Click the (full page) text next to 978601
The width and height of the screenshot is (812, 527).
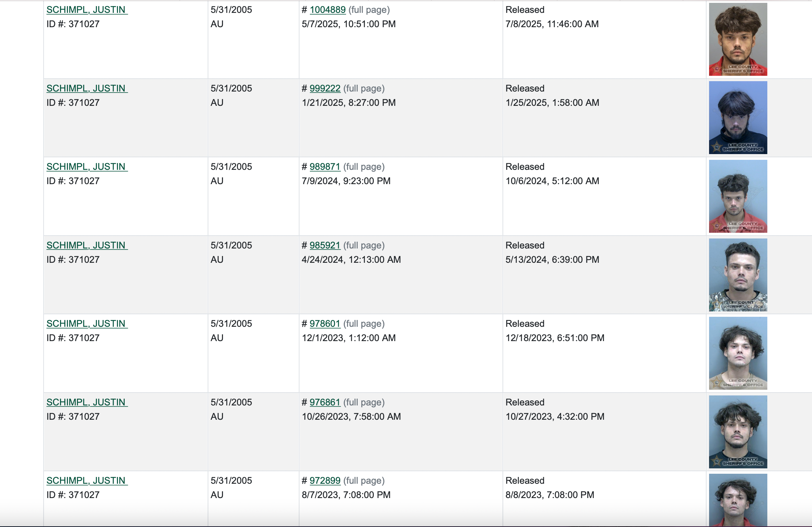tap(364, 324)
